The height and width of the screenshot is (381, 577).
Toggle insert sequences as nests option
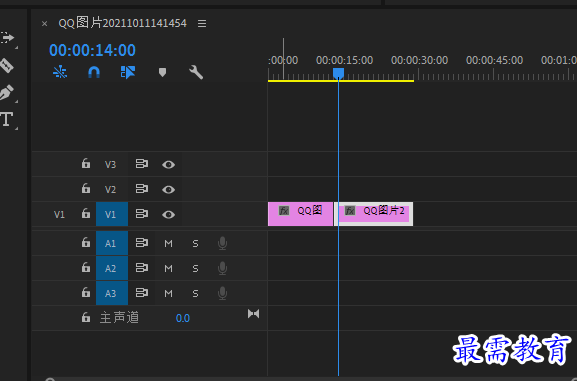pyautogui.click(x=60, y=72)
